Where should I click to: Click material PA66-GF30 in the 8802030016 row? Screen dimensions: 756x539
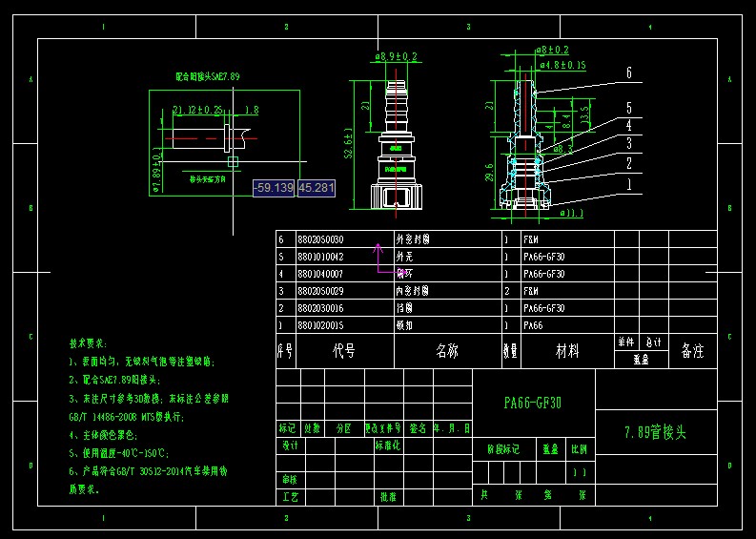point(543,308)
